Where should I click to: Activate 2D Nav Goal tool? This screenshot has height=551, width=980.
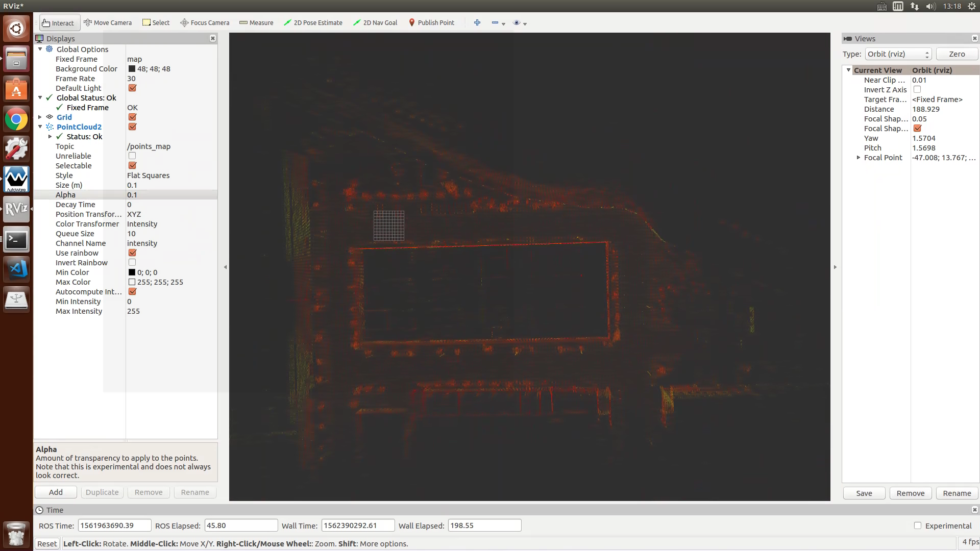click(x=375, y=23)
